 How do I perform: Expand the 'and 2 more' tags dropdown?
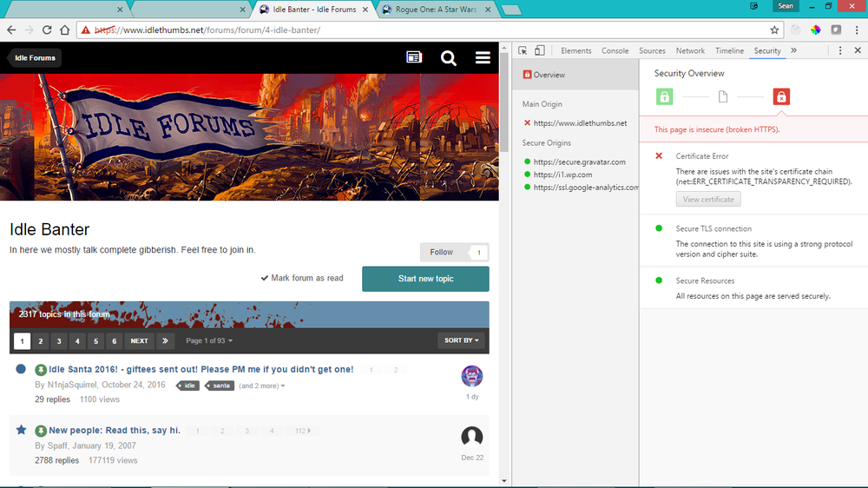pyautogui.click(x=262, y=386)
